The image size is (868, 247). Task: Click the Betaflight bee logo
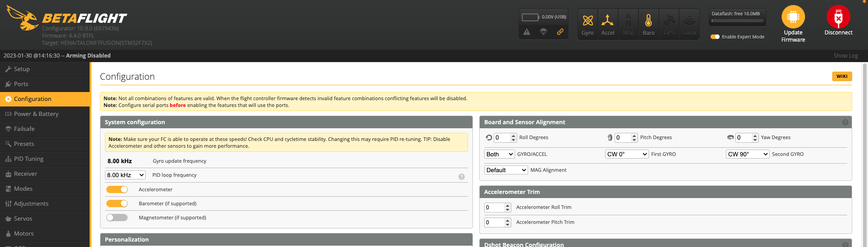(23, 18)
